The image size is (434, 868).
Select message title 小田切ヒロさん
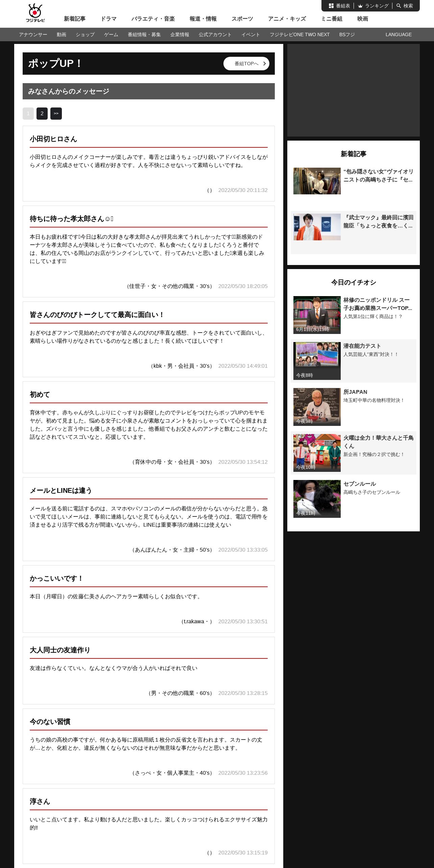[53, 139]
